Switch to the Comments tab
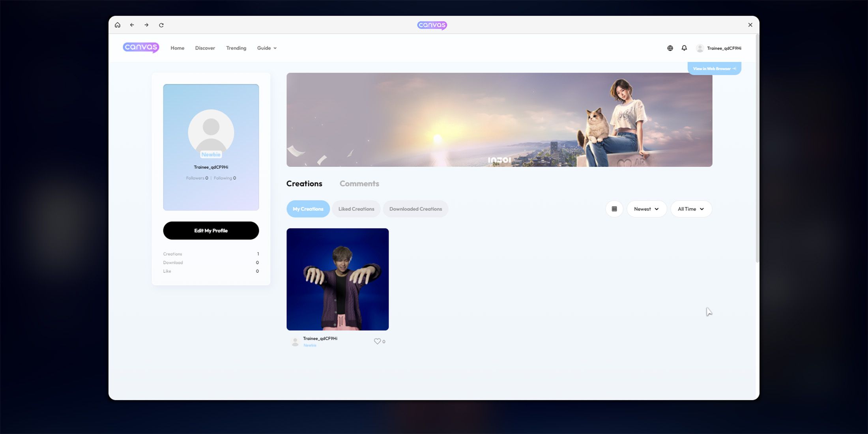Image resolution: width=868 pixels, height=434 pixels. point(359,184)
